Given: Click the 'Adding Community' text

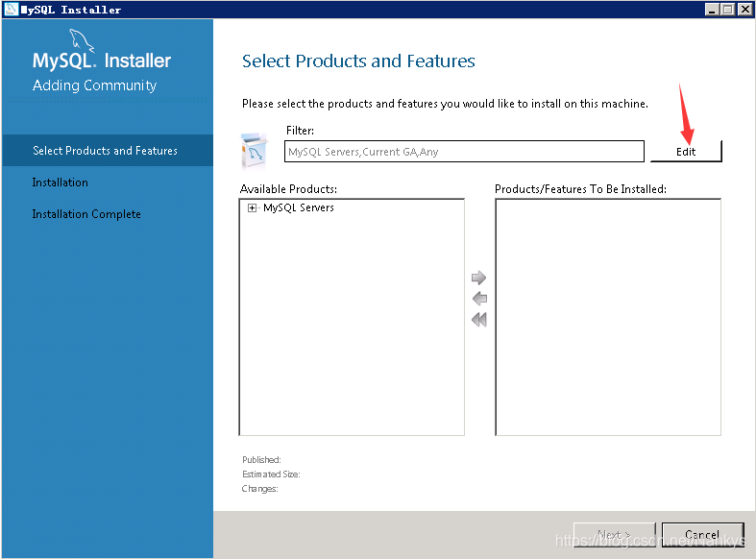Looking at the screenshot, I should tap(94, 85).
